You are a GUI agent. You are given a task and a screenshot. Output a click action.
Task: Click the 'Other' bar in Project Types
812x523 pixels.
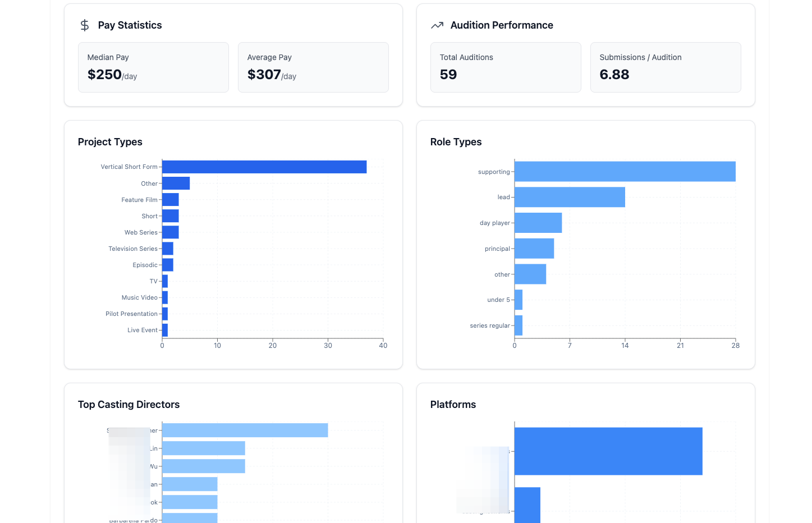point(176,183)
